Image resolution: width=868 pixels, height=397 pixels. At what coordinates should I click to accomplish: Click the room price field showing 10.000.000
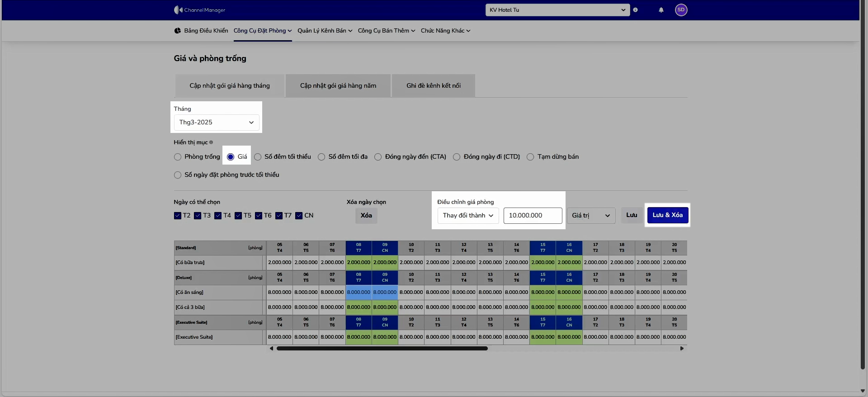[533, 216]
